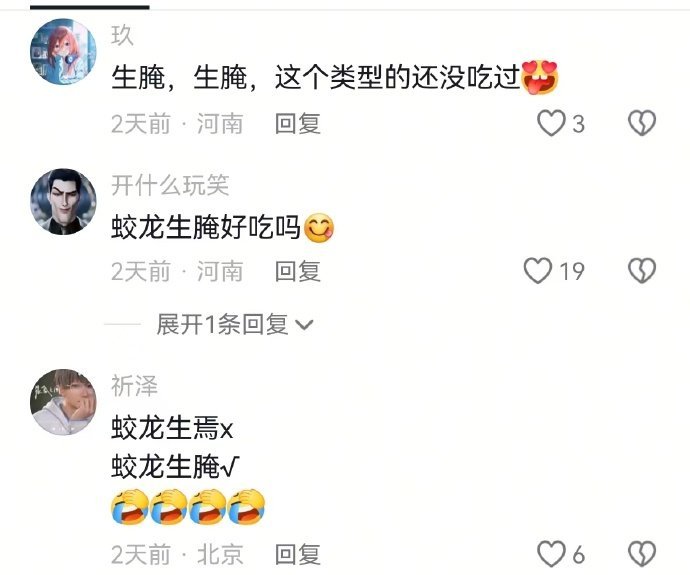Open 开什么玩笑's avatar profile
Viewport: 690px width, 575px height.
click(x=63, y=201)
